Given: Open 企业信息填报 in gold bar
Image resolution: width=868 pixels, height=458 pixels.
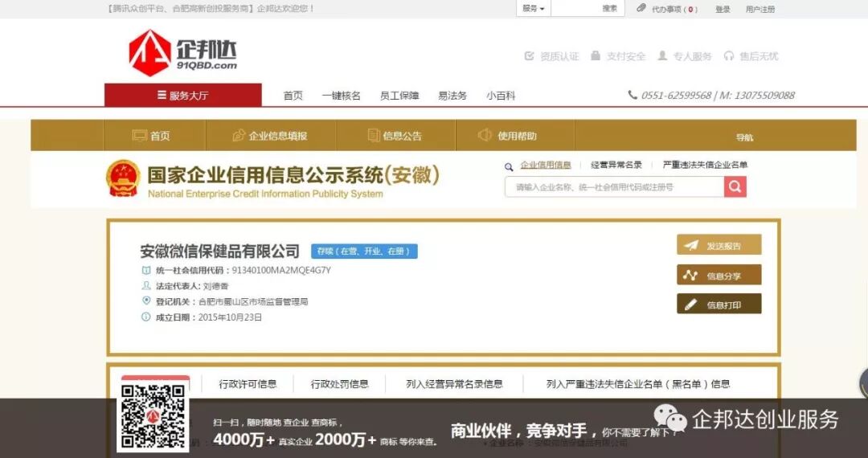Looking at the screenshot, I should (x=271, y=136).
